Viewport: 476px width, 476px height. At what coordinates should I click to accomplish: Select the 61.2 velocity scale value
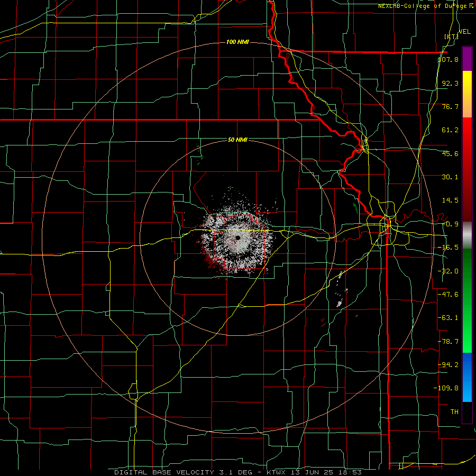pos(450,130)
